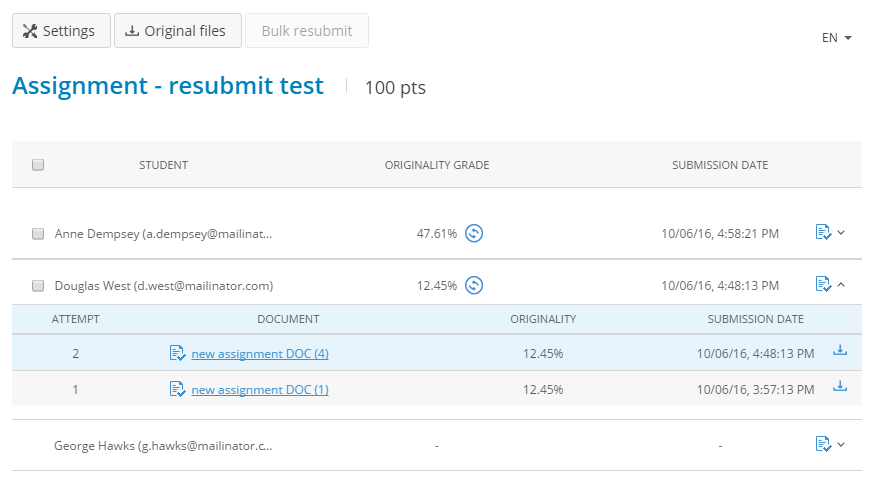Collapse Douglas West's attempts chevron
Viewport: 886px width, 488px height.
pos(841,285)
